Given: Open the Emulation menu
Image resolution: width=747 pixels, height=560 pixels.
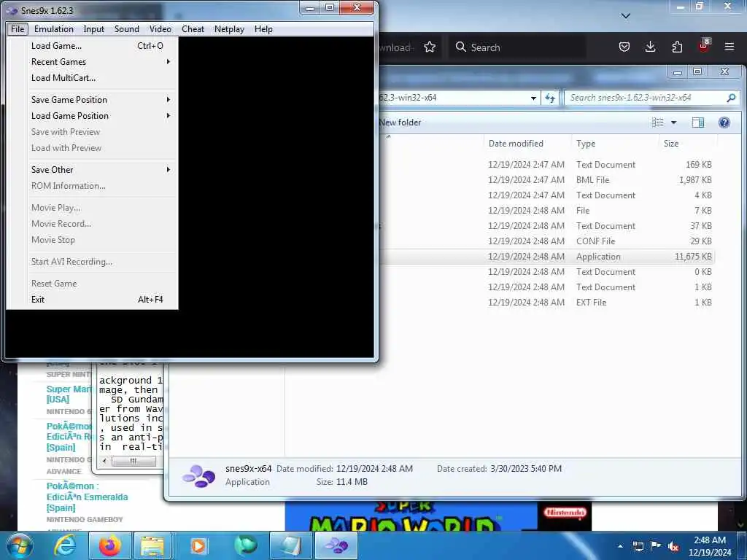Looking at the screenshot, I should 54,29.
